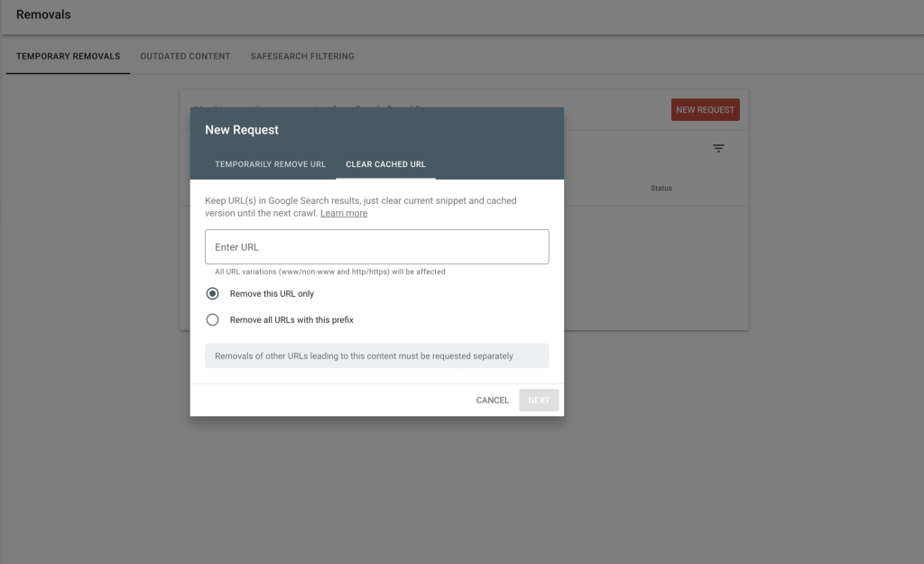Switch to Clear Cached URL tab
The image size is (924, 564).
pos(385,164)
